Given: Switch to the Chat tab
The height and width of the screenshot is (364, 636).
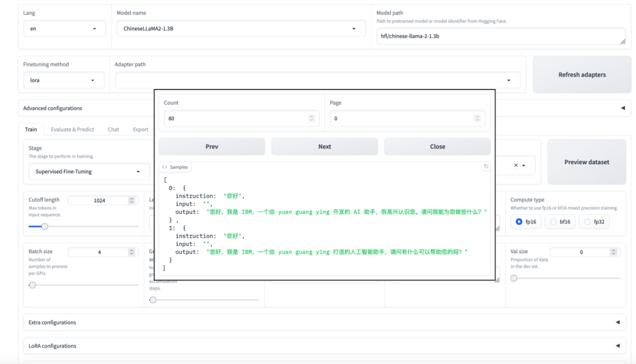Looking at the screenshot, I should tap(113, 130).
